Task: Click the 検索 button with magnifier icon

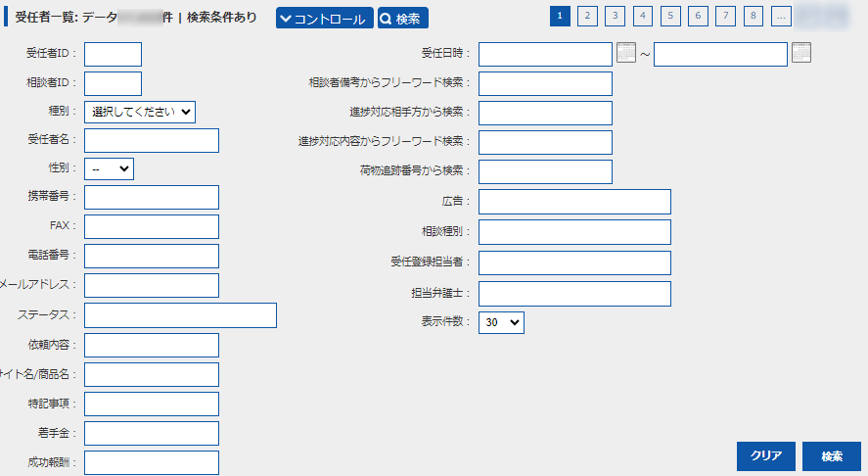Action: (x=402, y=19)
